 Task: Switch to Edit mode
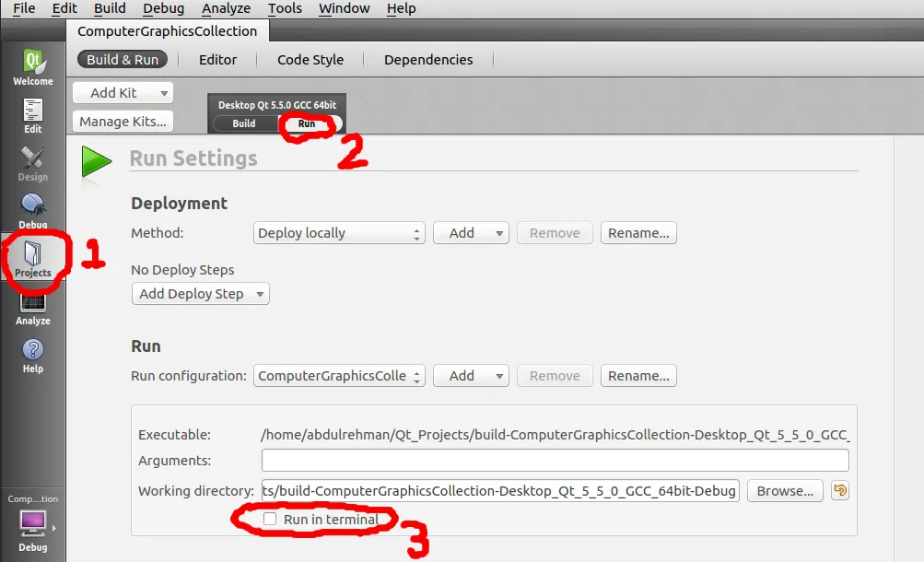click(x=33, y=116)
